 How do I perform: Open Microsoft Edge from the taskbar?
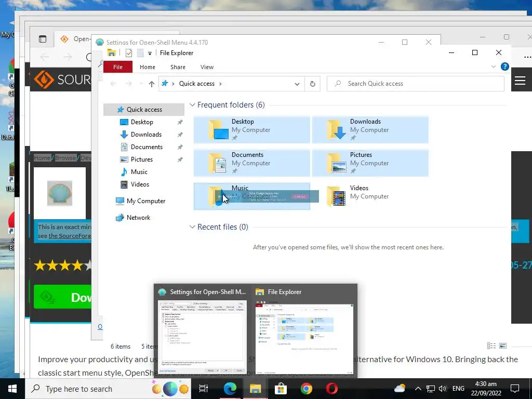(x=230, y=389)
